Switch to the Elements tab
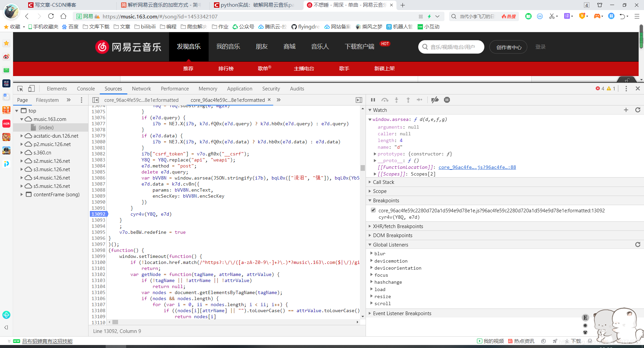Image resolution: width=644 pixels, height=348 pixels. (57, 89)
